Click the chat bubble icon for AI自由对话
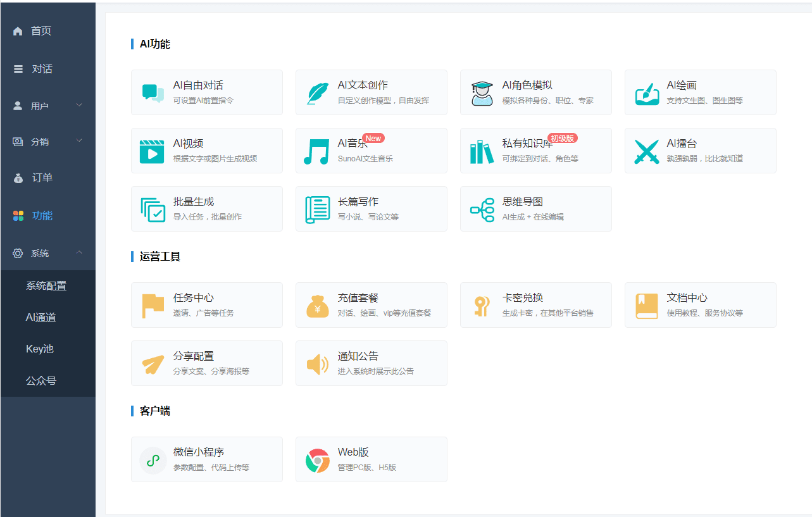Viewport: 812px width, 517px height. tap(153, 93)
